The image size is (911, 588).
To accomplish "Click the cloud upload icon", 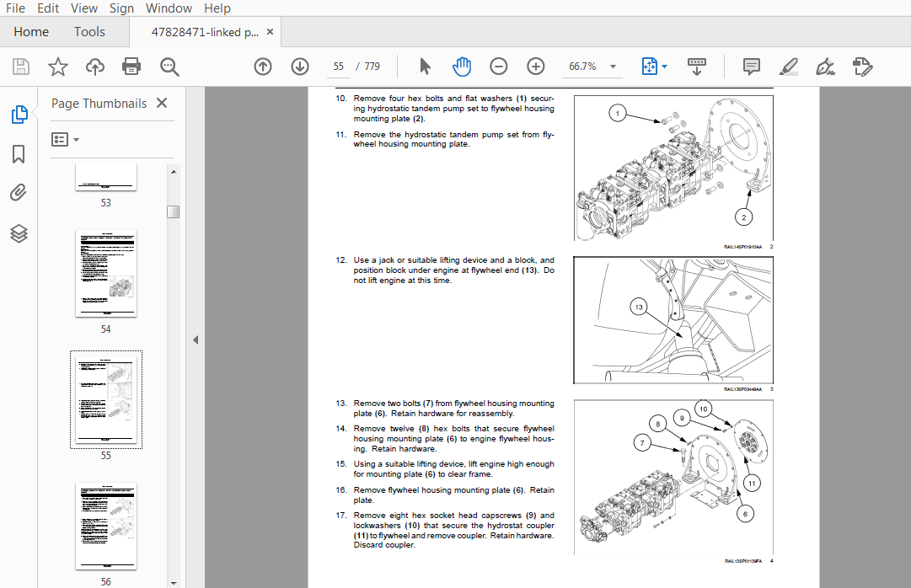I will point(94,67).
